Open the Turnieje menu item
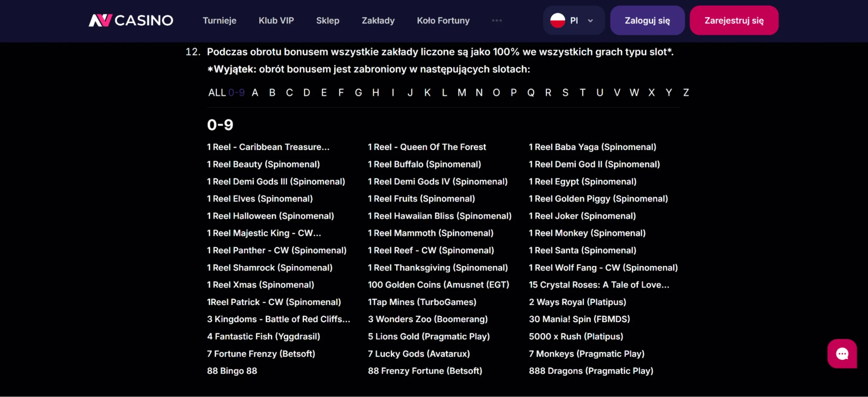The image size is (868, 397). 219,20
